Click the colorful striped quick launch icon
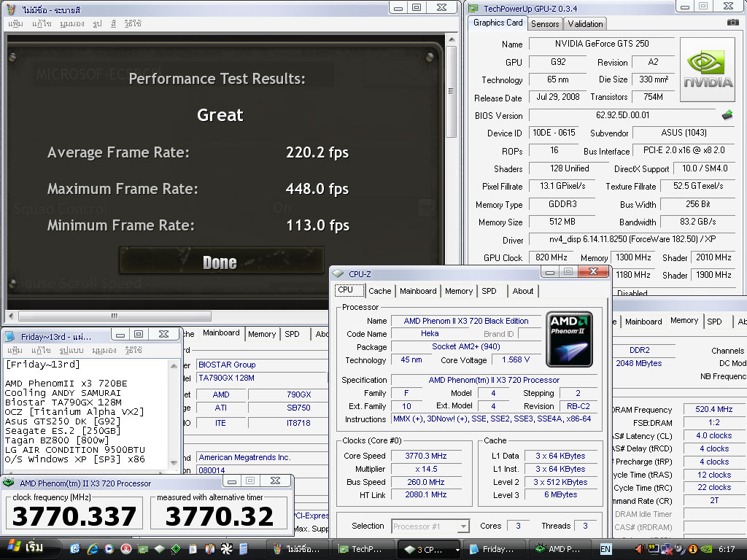Image resolution: width=747 pixels, height=560 pixels. 209,549
